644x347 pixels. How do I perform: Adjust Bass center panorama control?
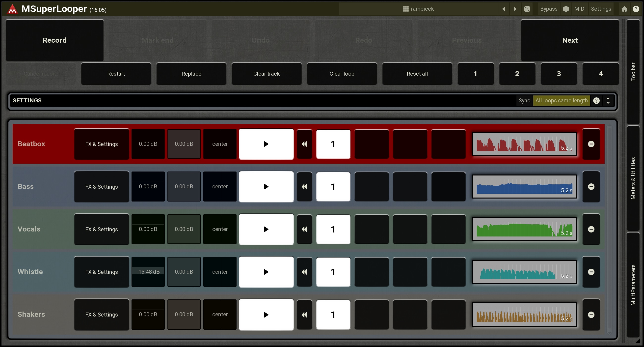click(x=220, y=187)
